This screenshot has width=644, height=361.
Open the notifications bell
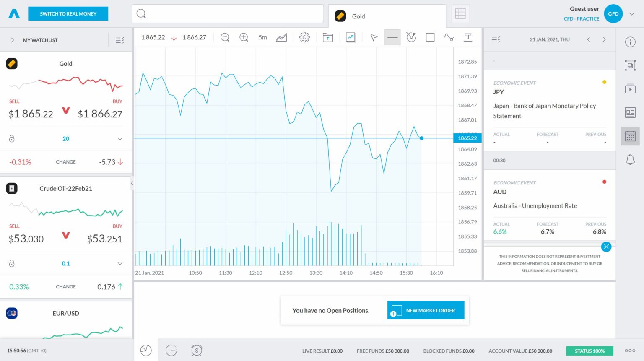(x=630, y=159)
